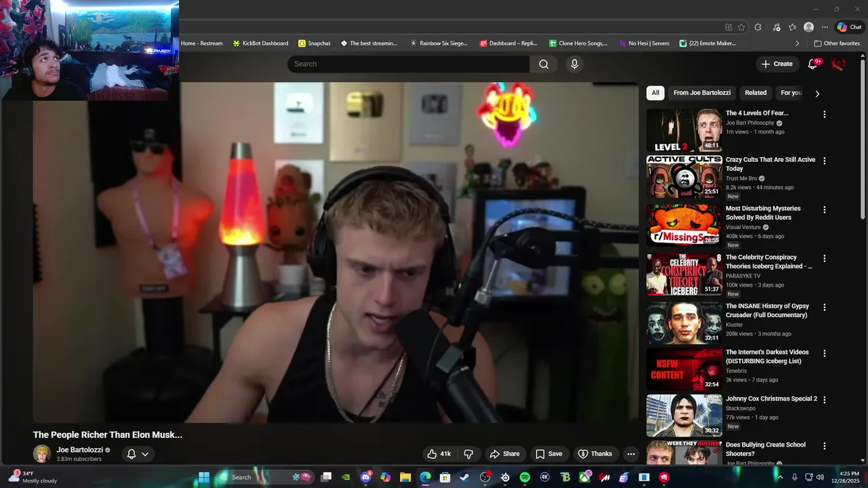
Task: Open the Joe Bartolozzi channel name link
Action: tap(79, 450)
